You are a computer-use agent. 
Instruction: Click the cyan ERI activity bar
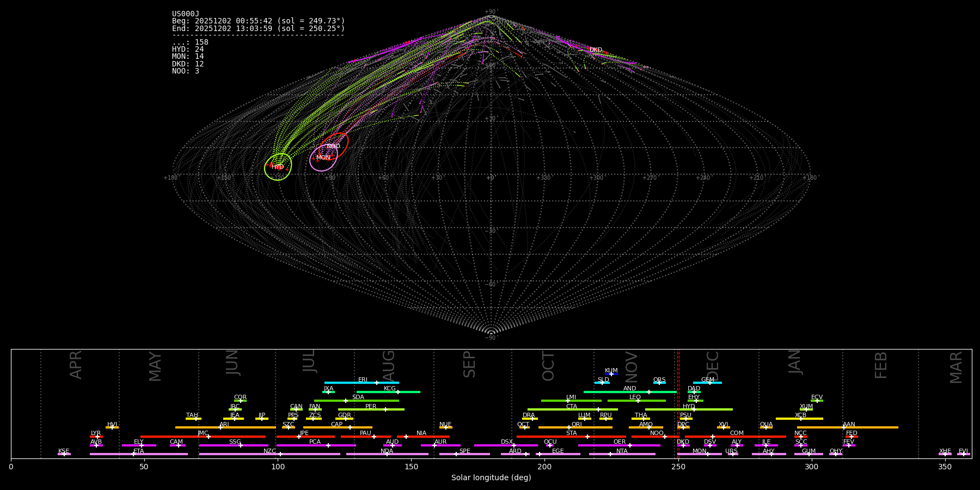click(362, 383)
